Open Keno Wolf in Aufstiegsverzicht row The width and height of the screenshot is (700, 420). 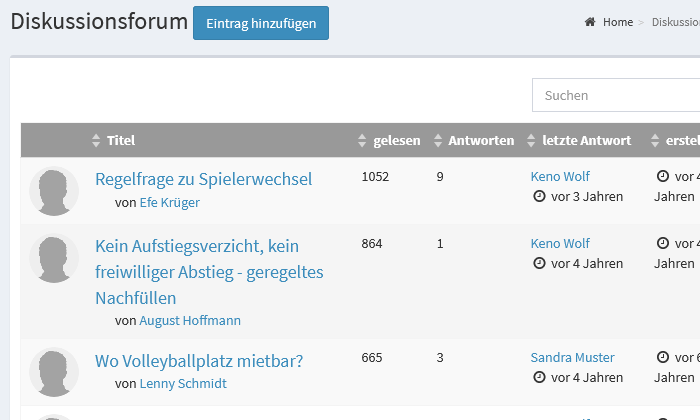pos(560,243)
